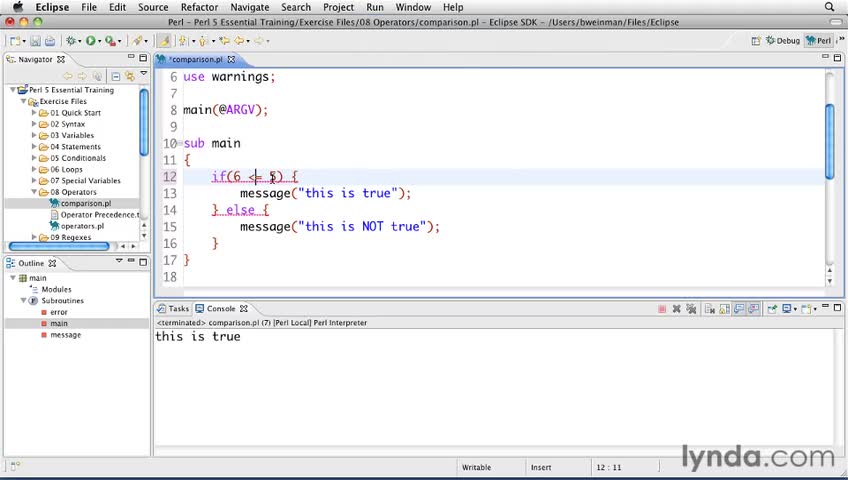Click the Print icon in the toolbar
The height and width of the screenshot is (480, 848).
pyautogui.click(x=50, y=41)
